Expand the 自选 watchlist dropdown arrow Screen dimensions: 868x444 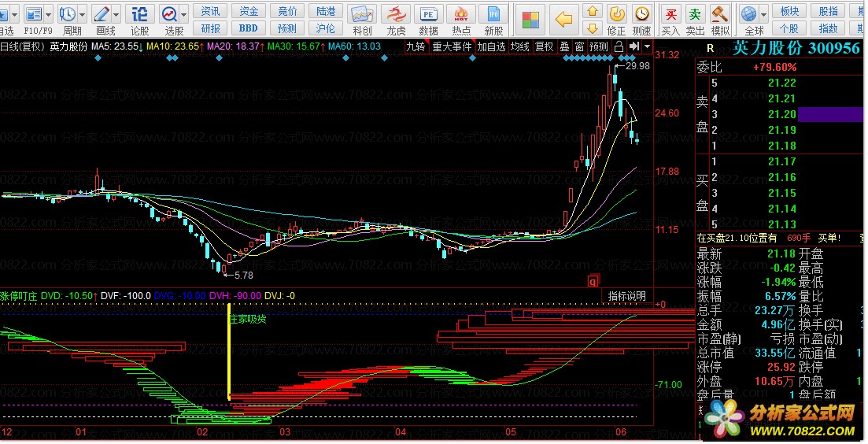pos(14,14)
